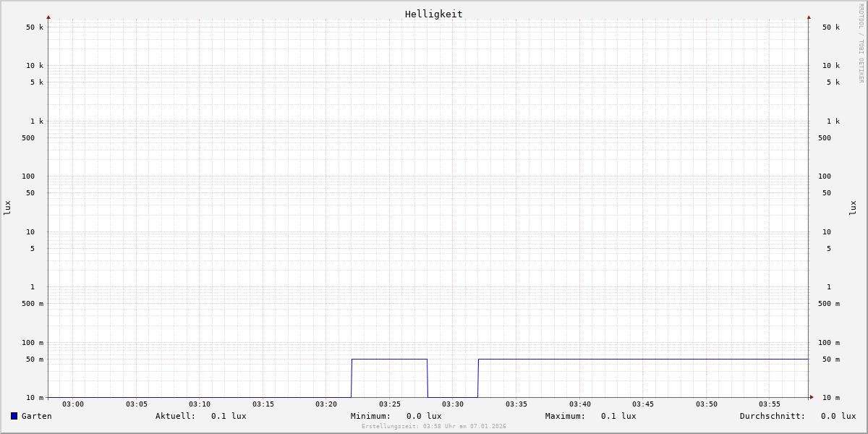The width and height of the screenshot is (868, 434).
Task: Click the 03:40 time axis label
Action: coord(579,404)
